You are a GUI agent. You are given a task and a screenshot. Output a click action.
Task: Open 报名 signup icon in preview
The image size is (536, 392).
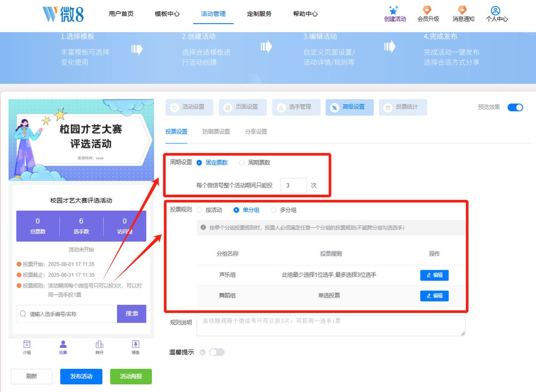click(x=135, y=344)
